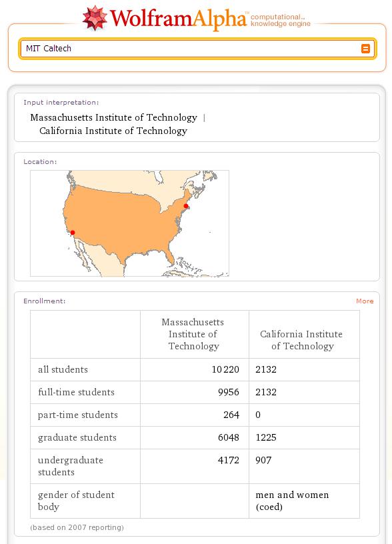392x544 pixels.
Task: Click the Massachusetts Institute of Technology column header
Action: pyautogui.click(x=193, y=334)
